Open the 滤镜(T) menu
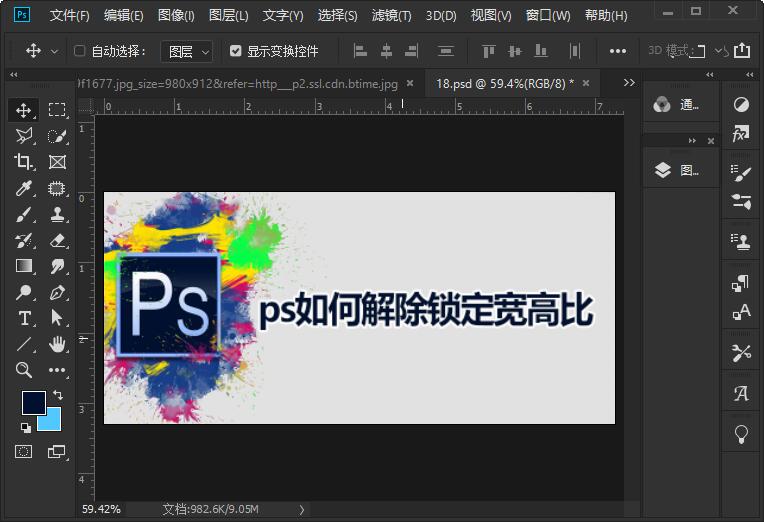This screenshot has height=522, width=764. pyautogui.click(x=392, y=16)
